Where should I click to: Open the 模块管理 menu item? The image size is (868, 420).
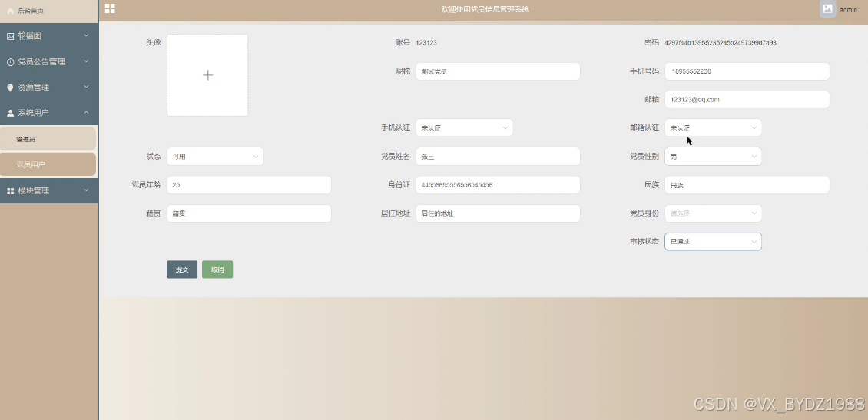pyautogui.click(x=49, y=191)
